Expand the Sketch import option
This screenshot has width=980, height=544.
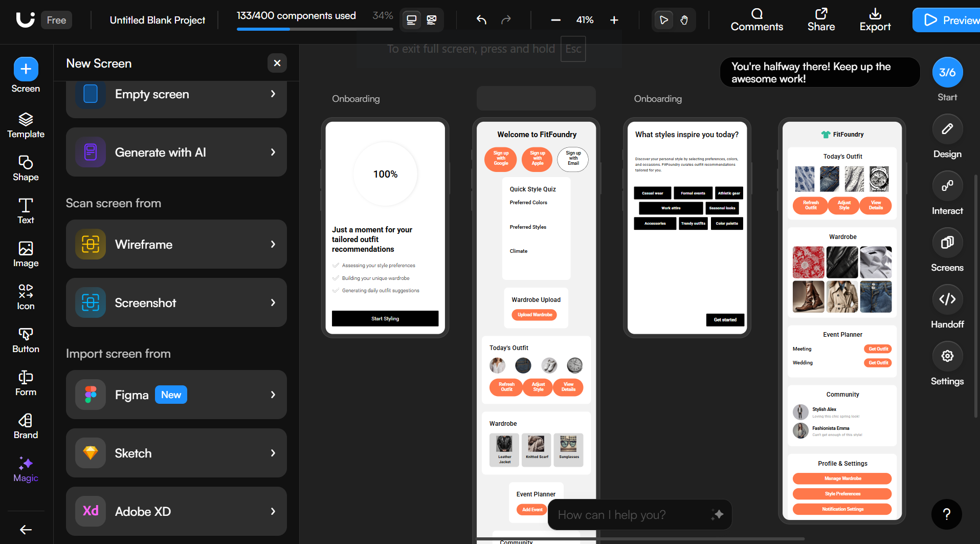click(176, 453)
